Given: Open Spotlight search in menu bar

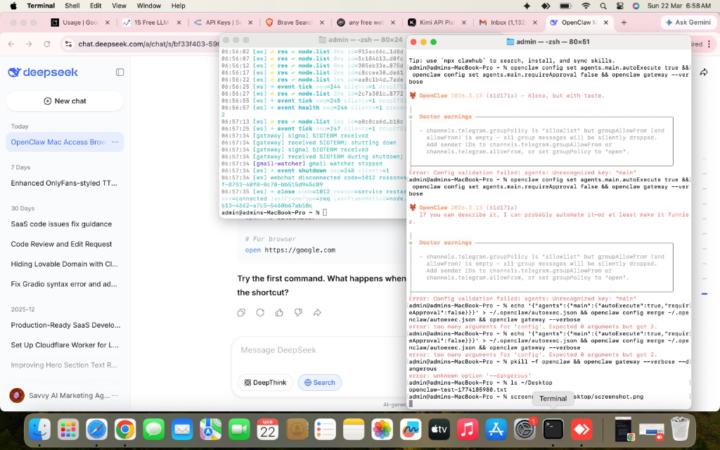Looking at the screenshot, I should click(x=603, y=6).
